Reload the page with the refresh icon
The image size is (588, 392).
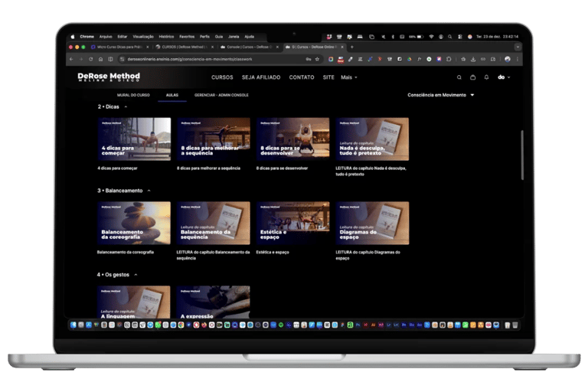coord(91,59)
